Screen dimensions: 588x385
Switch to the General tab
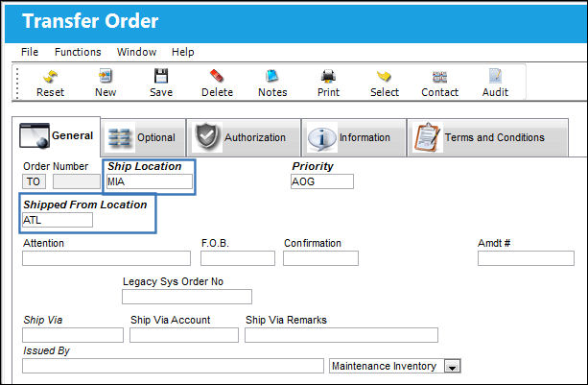click(57, 135)
